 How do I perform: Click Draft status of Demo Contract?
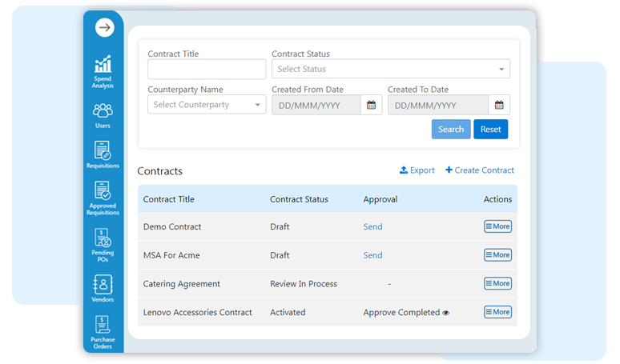(x=280, y=226)
